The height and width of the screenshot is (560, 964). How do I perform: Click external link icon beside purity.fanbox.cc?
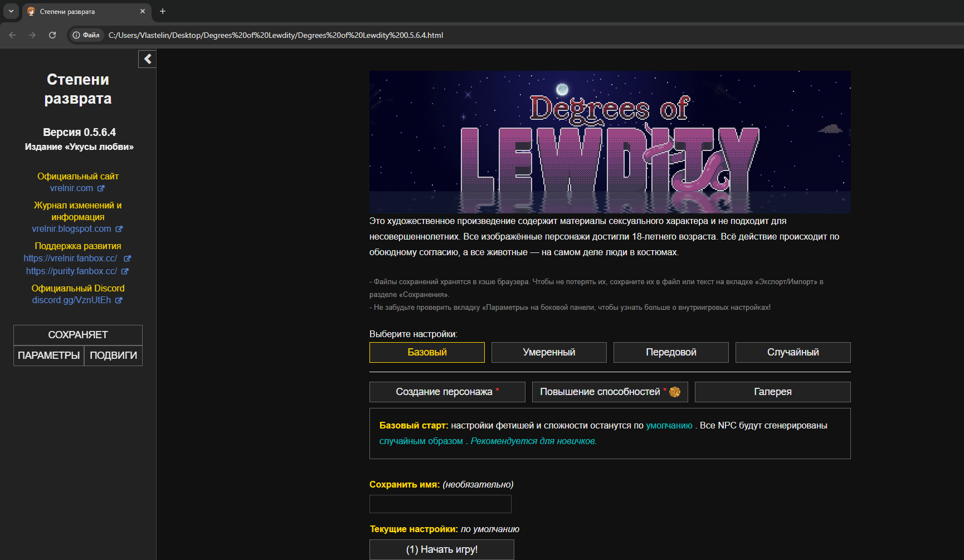[125, 271]
